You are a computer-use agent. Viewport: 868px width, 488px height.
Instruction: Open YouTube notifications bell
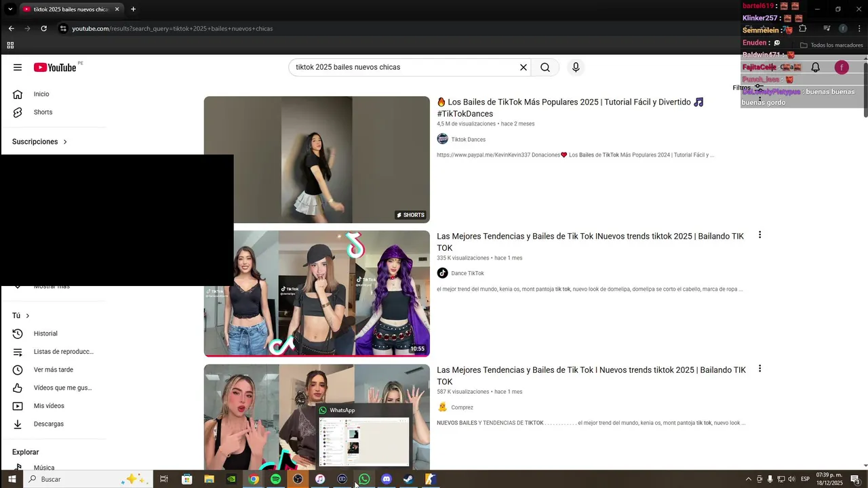click(x=816, y=67)
